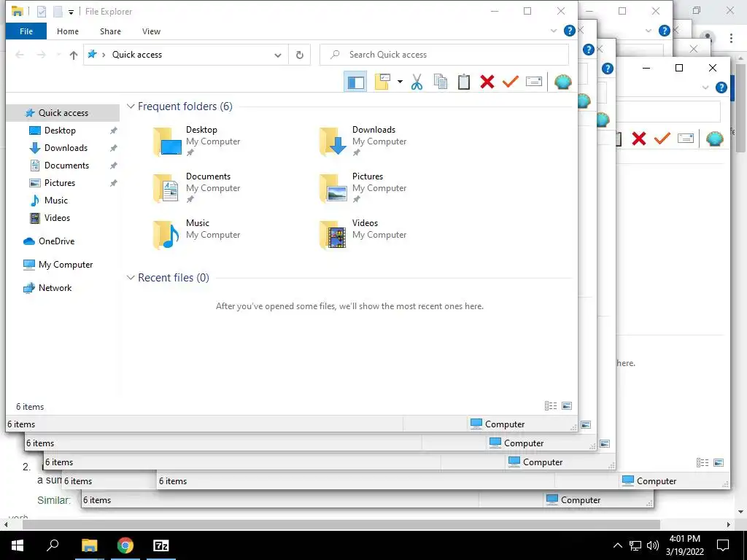Click the File Explorer icon in title bar
This screenshot has height=560, width=747.
[18, 12]
